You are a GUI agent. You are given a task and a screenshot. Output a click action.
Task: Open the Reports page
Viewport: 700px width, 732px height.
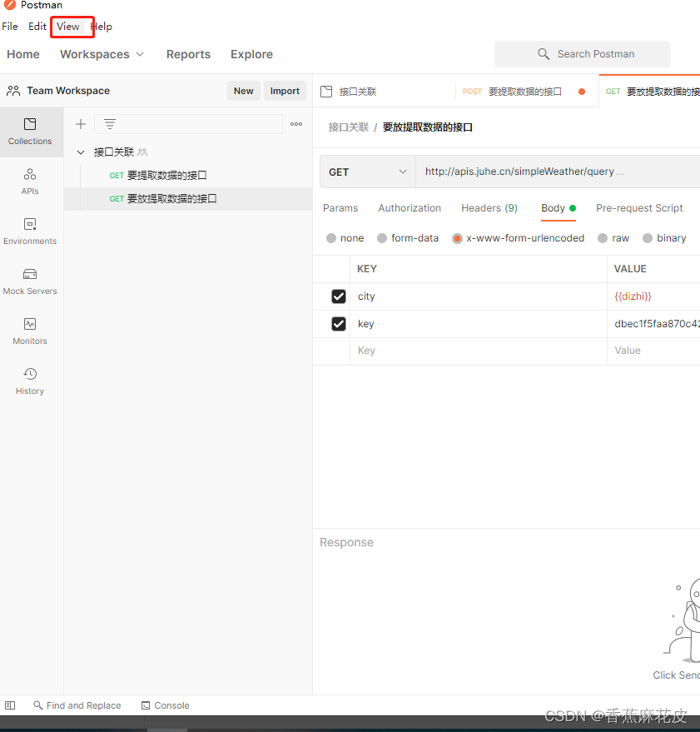(189, 54)
